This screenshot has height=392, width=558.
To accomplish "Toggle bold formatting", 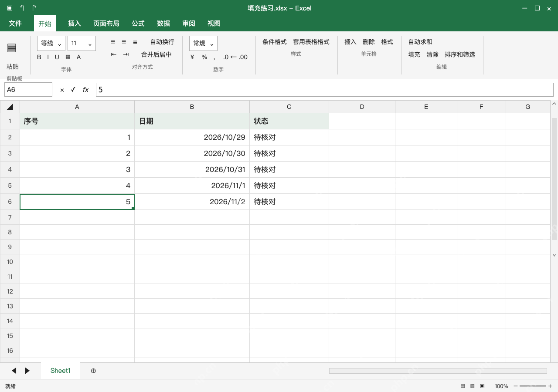I will tap(39, 57).
